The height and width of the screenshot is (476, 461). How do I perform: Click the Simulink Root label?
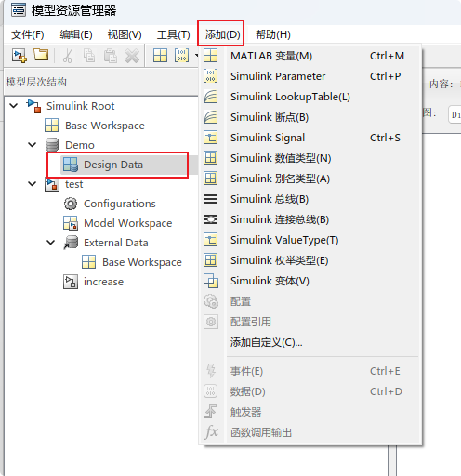(80, 106)
